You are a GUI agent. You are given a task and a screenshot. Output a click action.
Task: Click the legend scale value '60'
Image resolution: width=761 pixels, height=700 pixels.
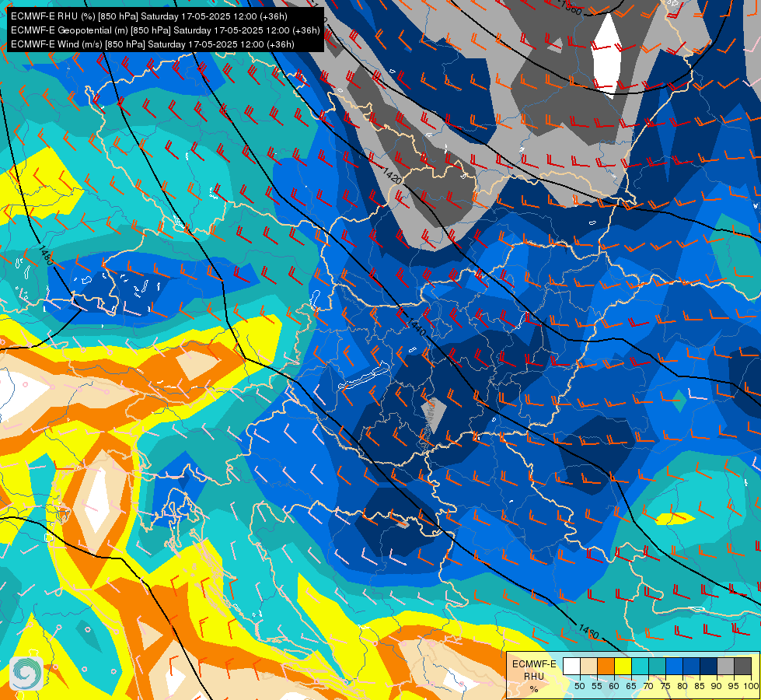pyautogui.click(x=614, y=687)
